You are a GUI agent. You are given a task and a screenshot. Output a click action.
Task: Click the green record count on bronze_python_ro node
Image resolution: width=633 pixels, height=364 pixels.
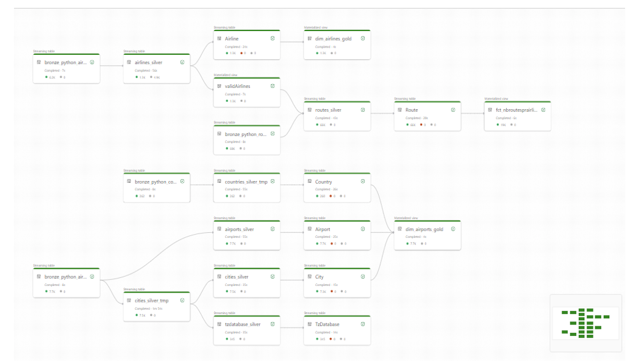click(231, 149)
